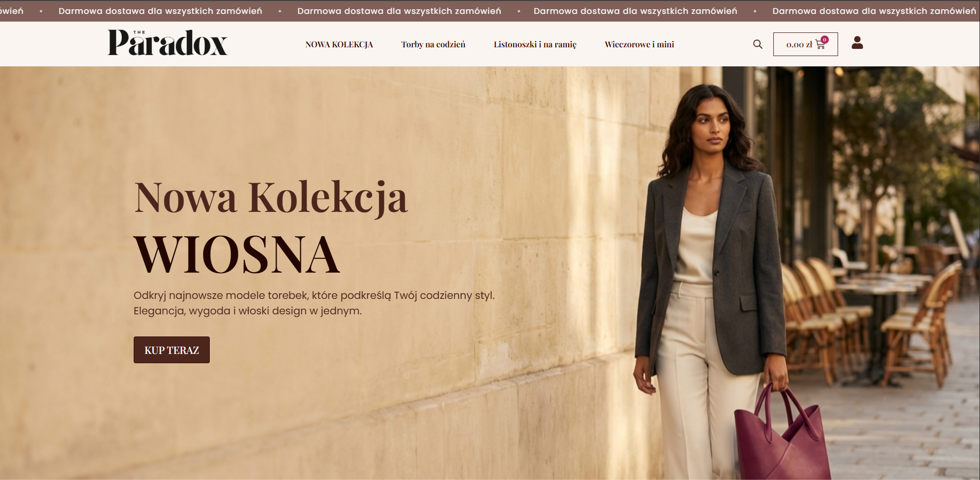Viewport: 980px width, 480px height.
Task: Click the WIOSNA headline text
Action: coord(237,254)
